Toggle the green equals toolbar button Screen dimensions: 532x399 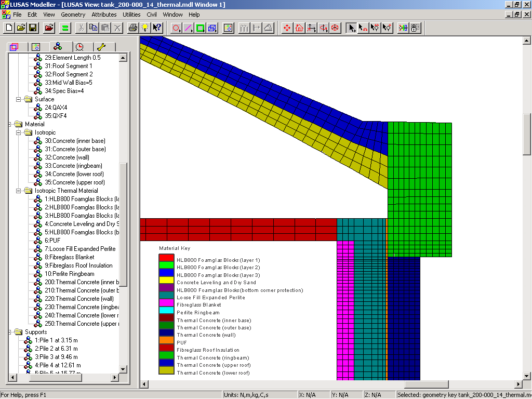[65, 28]
